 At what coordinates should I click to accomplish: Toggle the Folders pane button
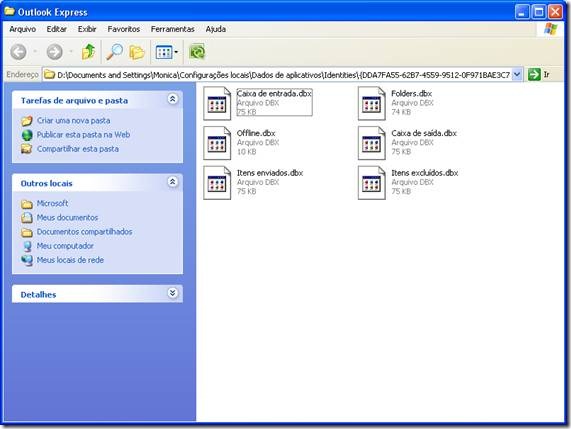point(137,52)
